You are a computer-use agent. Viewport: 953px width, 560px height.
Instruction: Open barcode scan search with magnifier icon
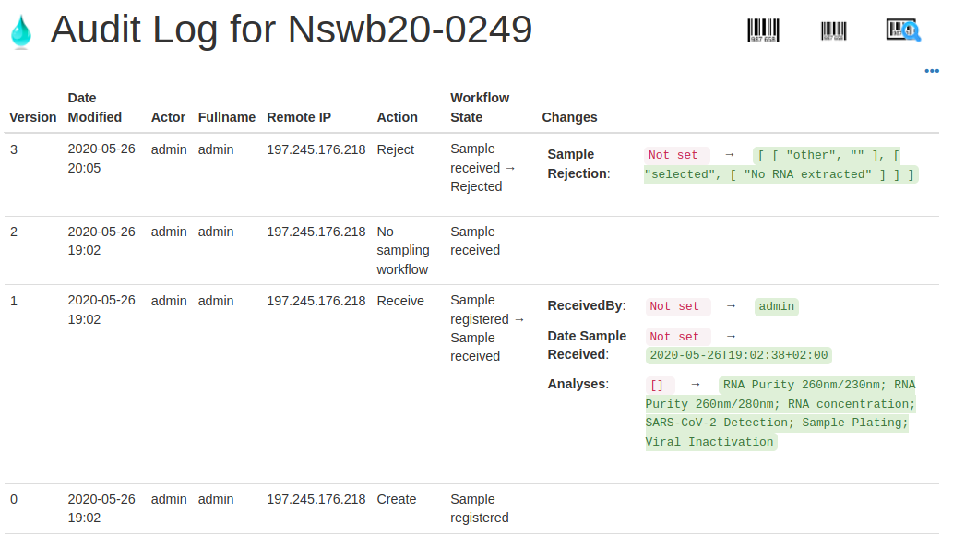(x=902, y=30)
